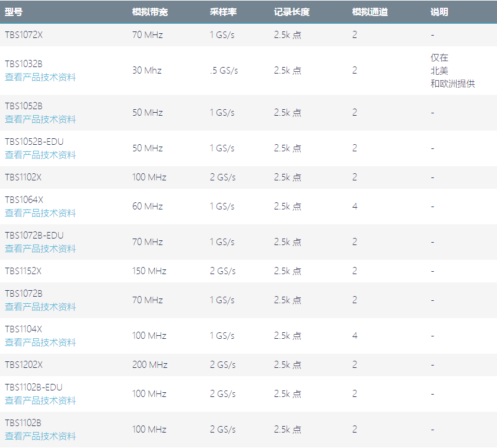Select the TBS1072X model name
Screen dimensions: 497x448
point(24,35)
